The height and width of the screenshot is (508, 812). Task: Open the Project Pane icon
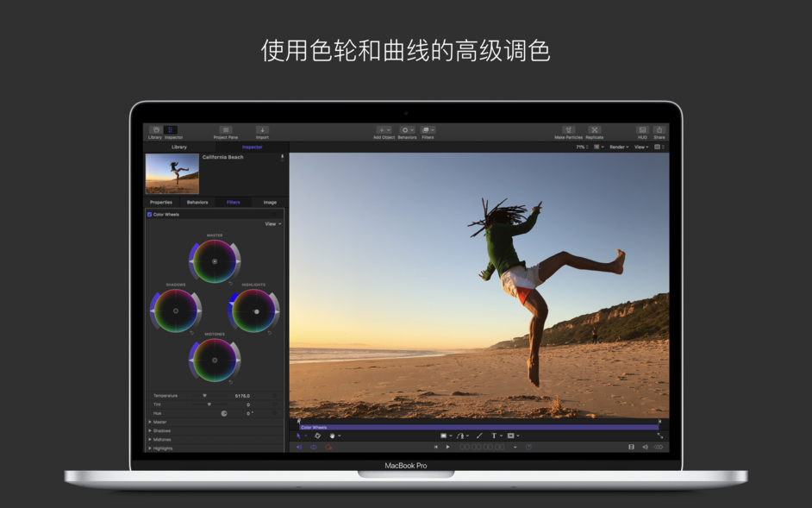(x=225, y=129)
